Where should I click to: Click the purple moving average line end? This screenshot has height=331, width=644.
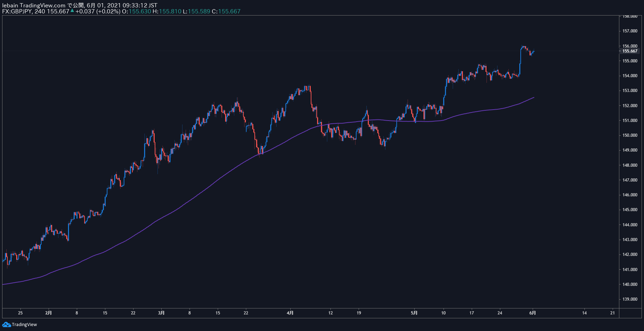click(533, 97)
